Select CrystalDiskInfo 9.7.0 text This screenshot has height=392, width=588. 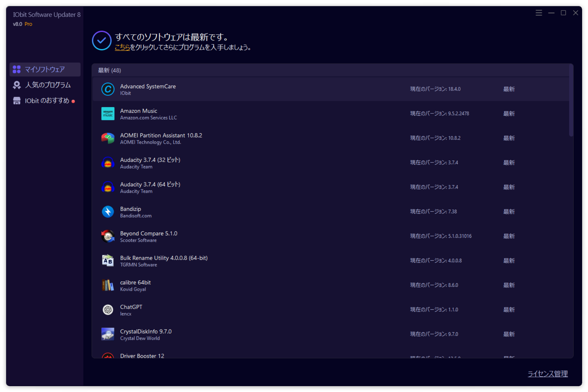pyautogui.click(x=146, y=331)
